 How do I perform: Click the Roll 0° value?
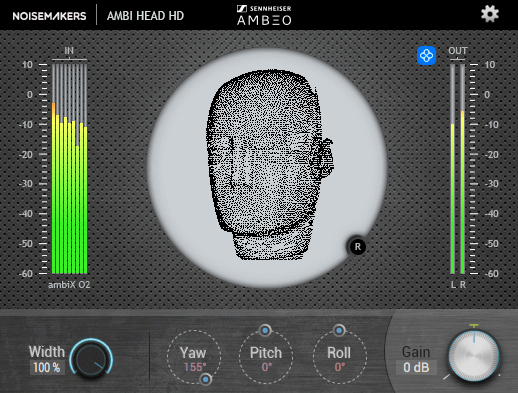click(x=340, y=367)
